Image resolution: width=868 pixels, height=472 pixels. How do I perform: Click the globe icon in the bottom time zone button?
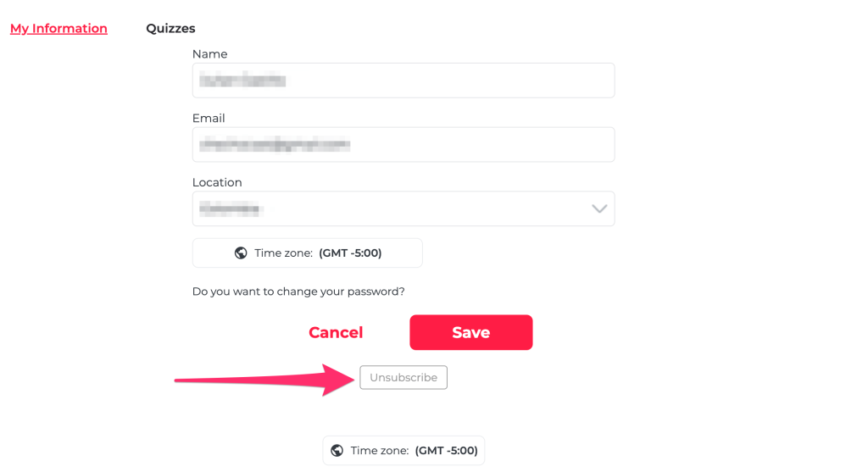pyautogui.click(x=337, y=451)
